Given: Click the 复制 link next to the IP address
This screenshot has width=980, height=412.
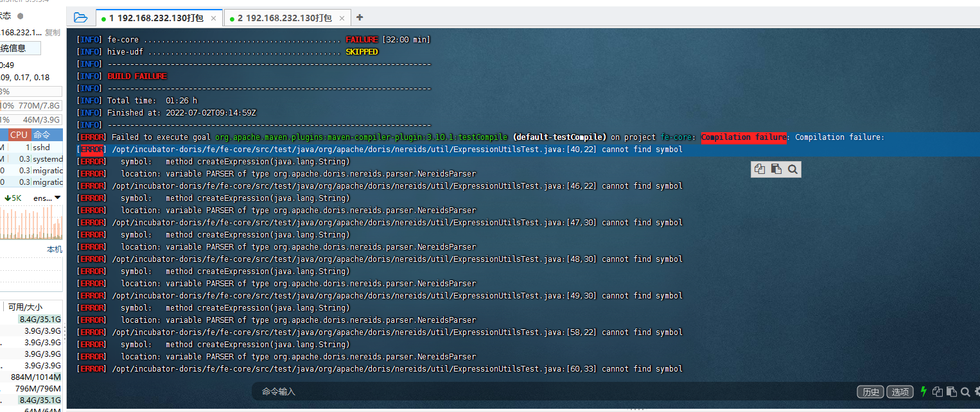Looking at the screenshot, I should [53, 32].
